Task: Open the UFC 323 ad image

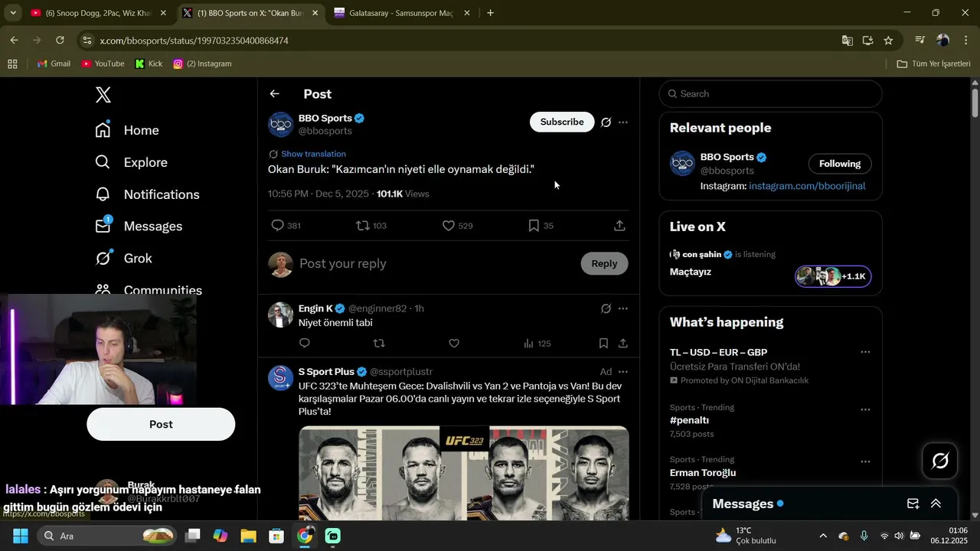Action: pos(464,473)
